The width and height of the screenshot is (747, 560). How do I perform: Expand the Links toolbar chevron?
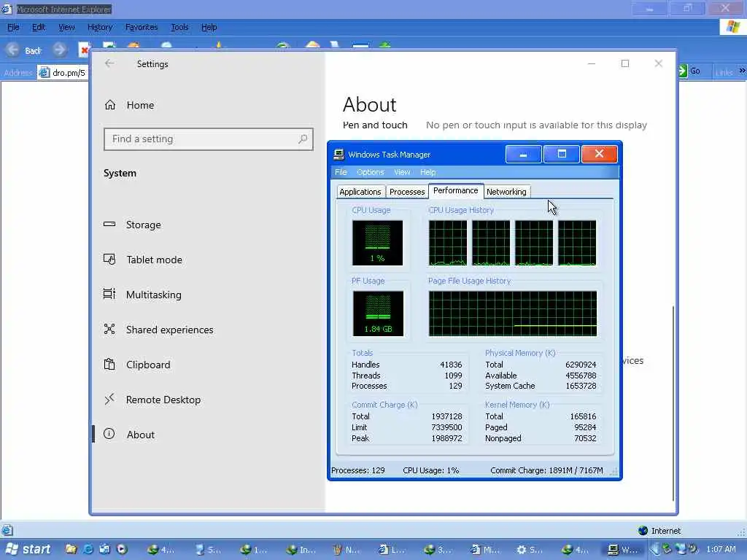click(742, 71)
